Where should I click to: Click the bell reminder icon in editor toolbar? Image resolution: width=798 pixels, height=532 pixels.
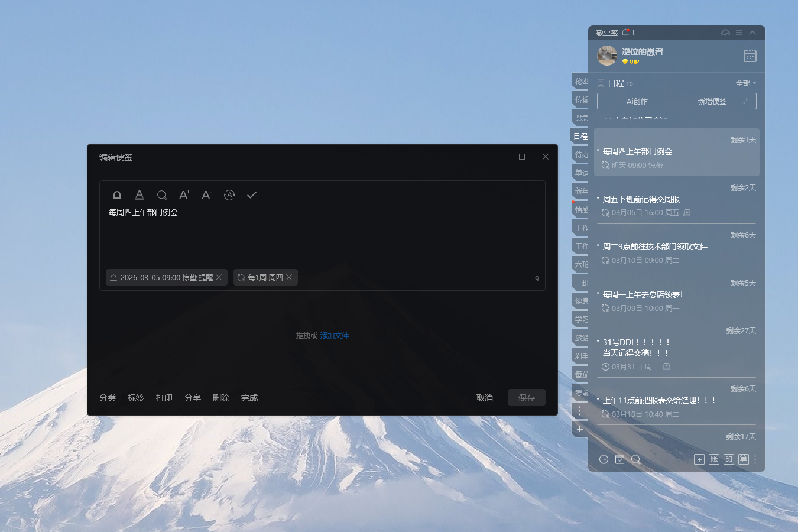[x=117, y=195]
